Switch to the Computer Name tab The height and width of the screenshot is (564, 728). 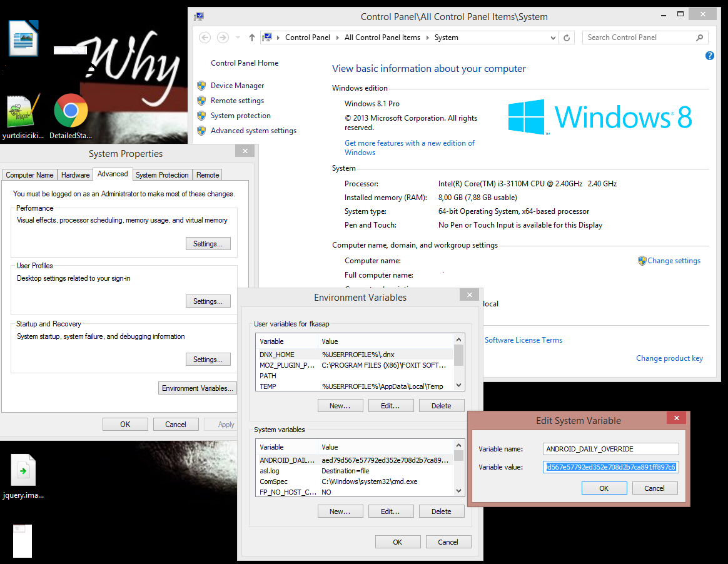coord(30,175)
